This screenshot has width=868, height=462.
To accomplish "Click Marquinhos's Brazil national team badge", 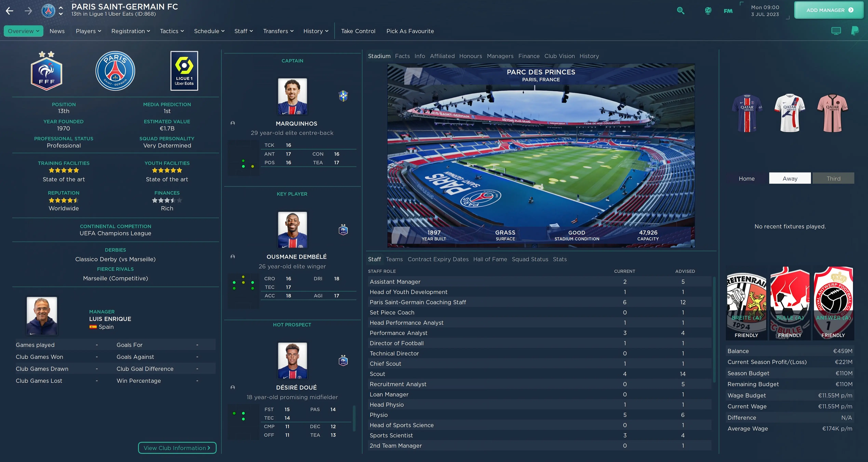I will tap(343, 96).
